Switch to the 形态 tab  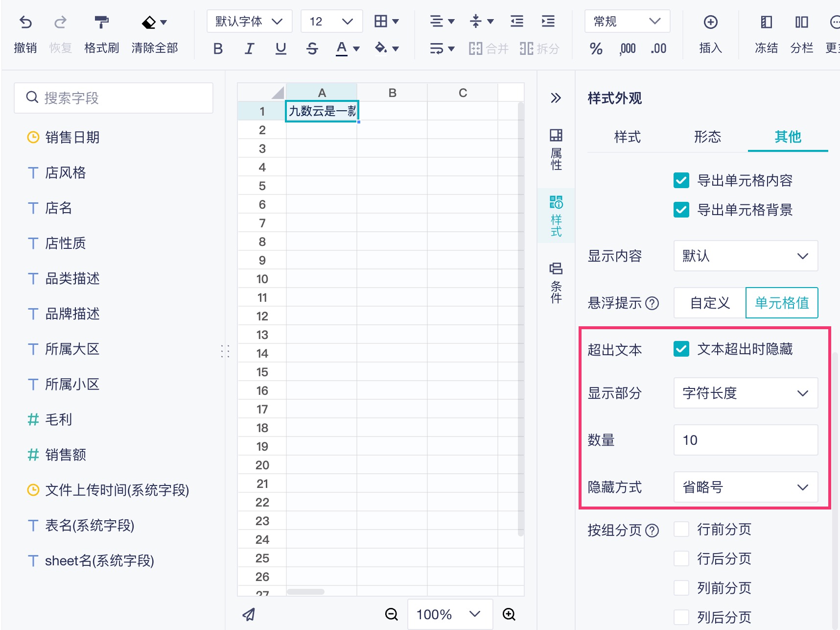(708, 137)
